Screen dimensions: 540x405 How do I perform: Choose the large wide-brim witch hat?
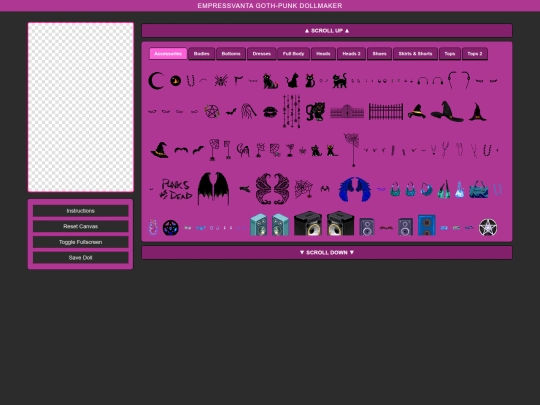pyautogui.click(x=447, y=111)
